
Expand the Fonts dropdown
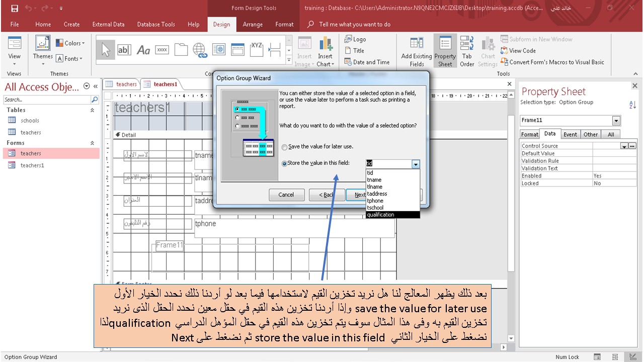pyautogui.click(x=70, y=59)
